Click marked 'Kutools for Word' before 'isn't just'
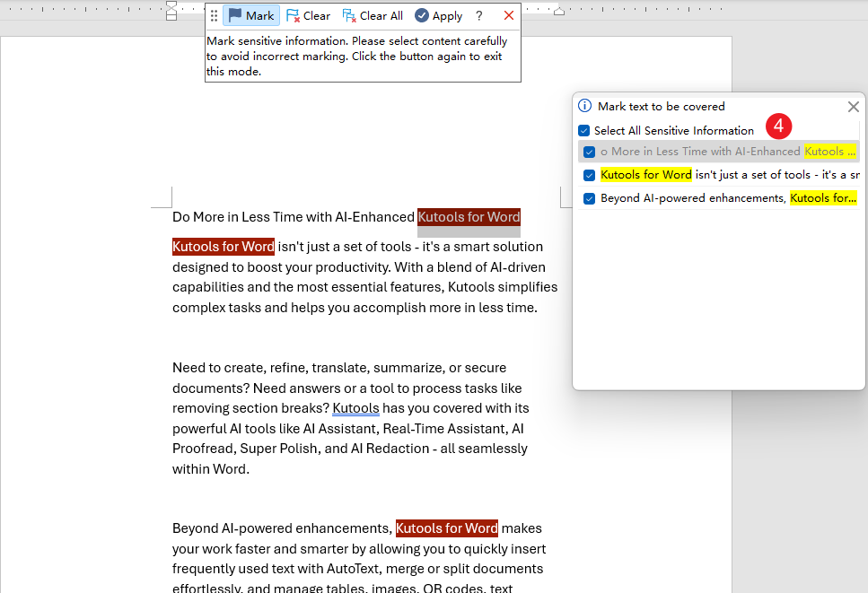This screenshot has width=868, height=593. click(224, 247)
